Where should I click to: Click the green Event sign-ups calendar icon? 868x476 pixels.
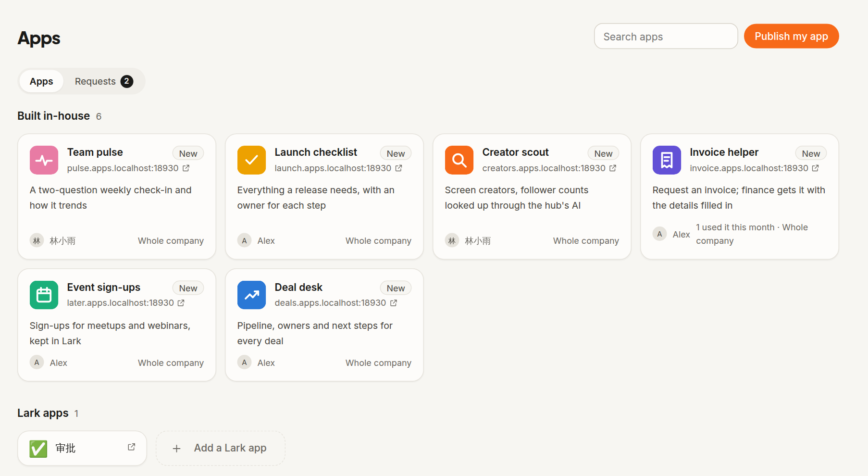click(x=44, y=295)
